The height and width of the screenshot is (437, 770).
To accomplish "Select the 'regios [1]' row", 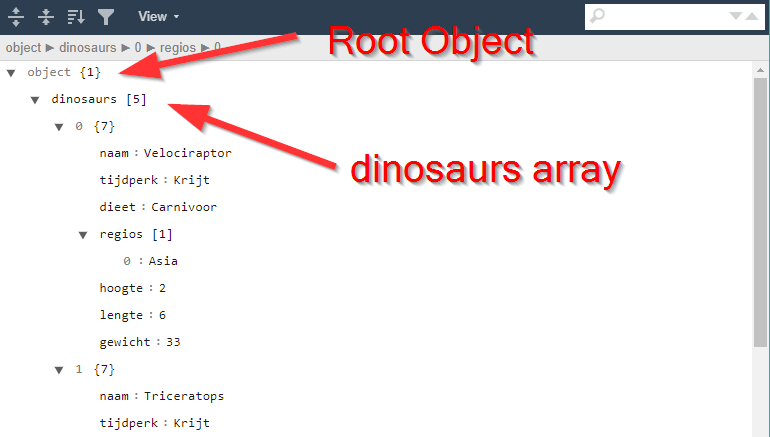I will [136, 235].
